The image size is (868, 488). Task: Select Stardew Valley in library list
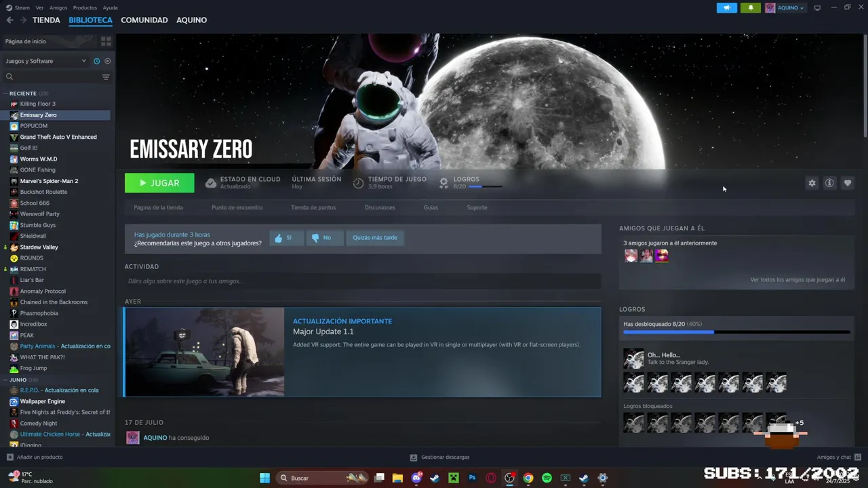click(x=39, y=247)
